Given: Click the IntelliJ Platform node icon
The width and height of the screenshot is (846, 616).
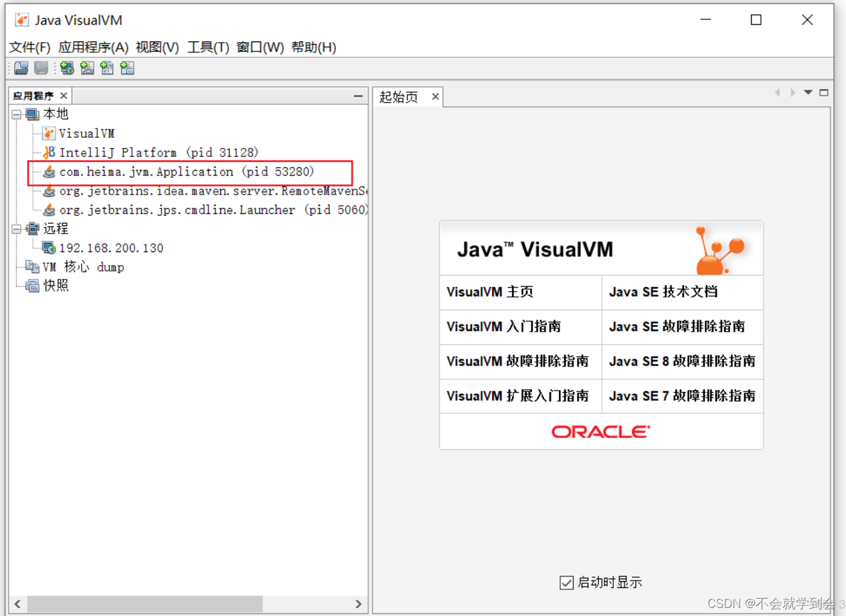Looking at the screenshot, I should coord(49,152).
